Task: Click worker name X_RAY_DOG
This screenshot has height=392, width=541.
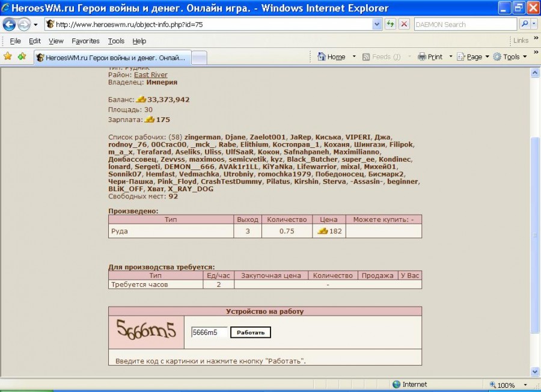Action: click(x=191, y=189)
